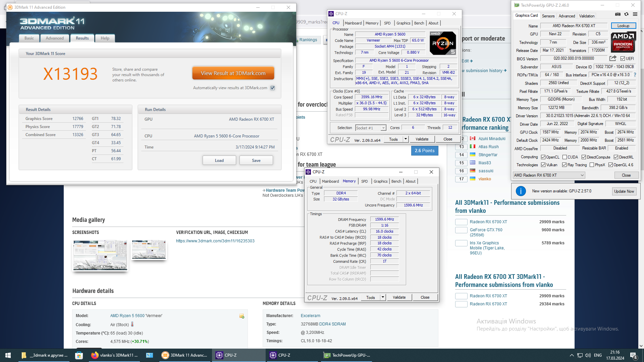Open the vlanko user link in ranking
Screen dimensions: 644x362
485,179
